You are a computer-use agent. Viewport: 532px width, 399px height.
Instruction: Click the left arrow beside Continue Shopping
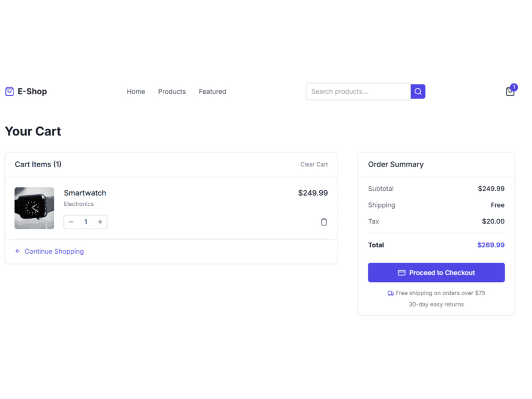pyautogui.click(x=18, y=251)
